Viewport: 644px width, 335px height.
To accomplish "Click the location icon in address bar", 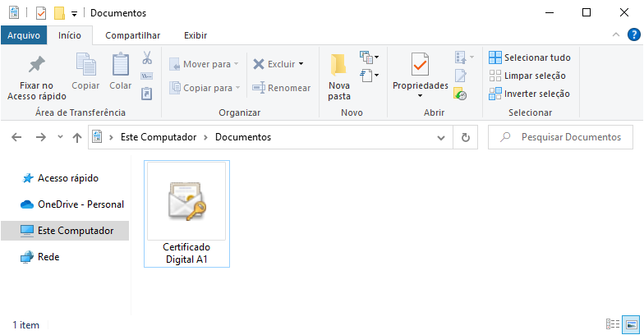I will coord(97,136).
